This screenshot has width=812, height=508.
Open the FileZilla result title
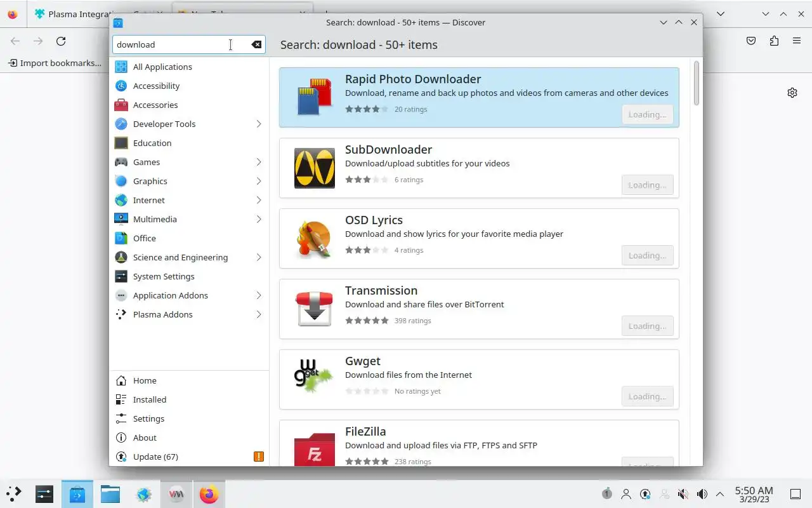click(x=365, y=432)
